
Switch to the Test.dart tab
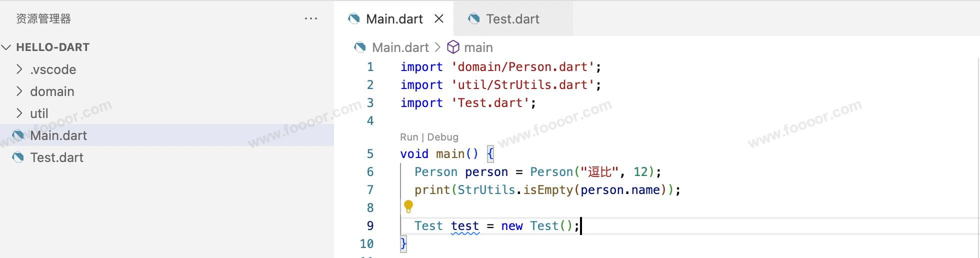(512, 19)
